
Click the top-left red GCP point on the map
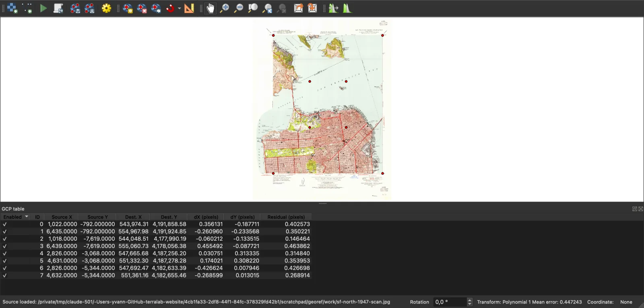click(273, 35)
